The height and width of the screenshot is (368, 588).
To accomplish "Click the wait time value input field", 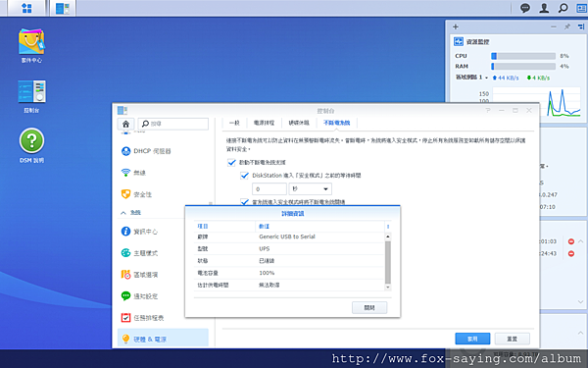I will pyautogui.click(x=269, y=188).
